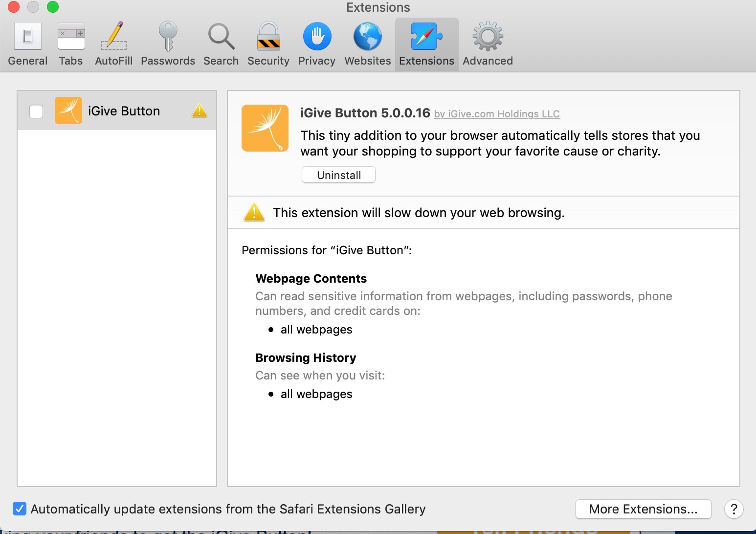Viewport: 756px width, 534px height.
Task: Switch to AutoFill preferences
Action: [x=113, y=44]
